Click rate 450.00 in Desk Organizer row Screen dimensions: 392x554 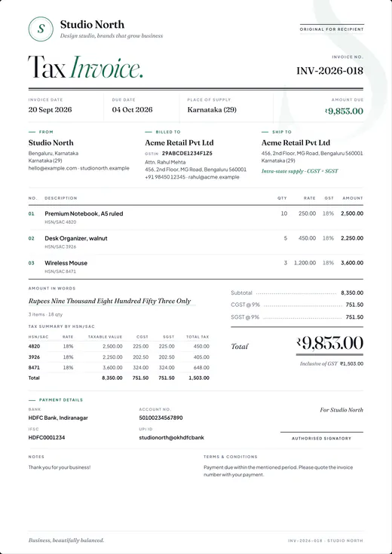point(307,238)
